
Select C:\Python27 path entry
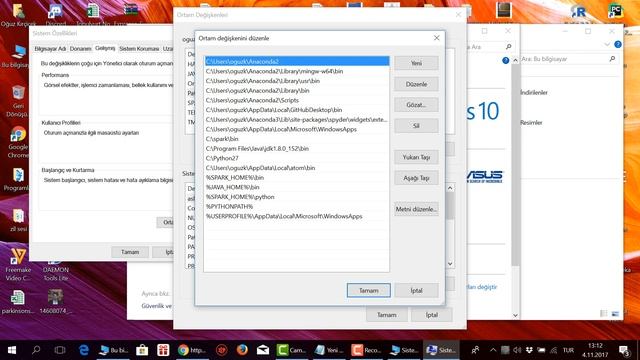click(297, 158)
